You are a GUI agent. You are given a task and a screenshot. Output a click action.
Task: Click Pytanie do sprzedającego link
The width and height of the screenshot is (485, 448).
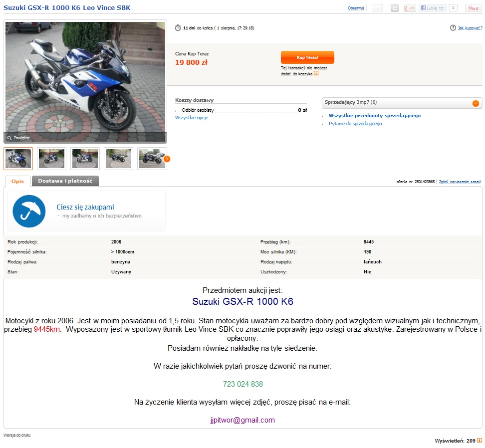tap(355, 124)
